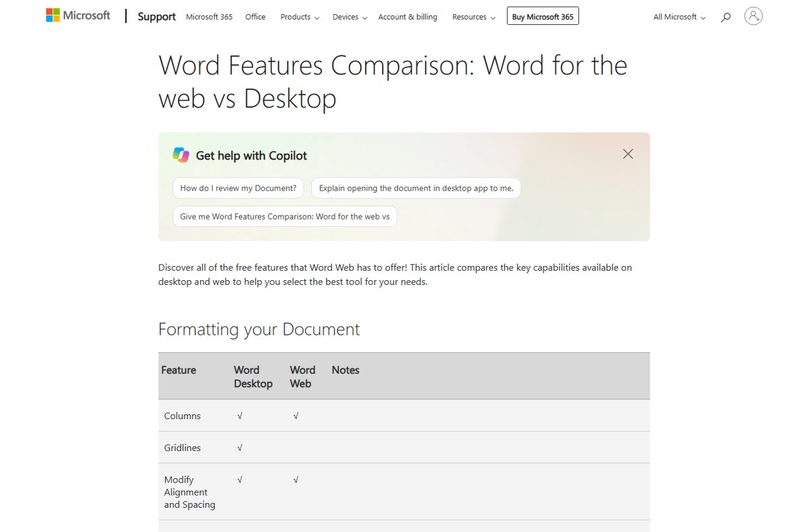The height and width of the screenshot is (532, 808).
Task: Click Word Web checkmark in Columns row
Action: pyautogui.click(x=296, y=416)
